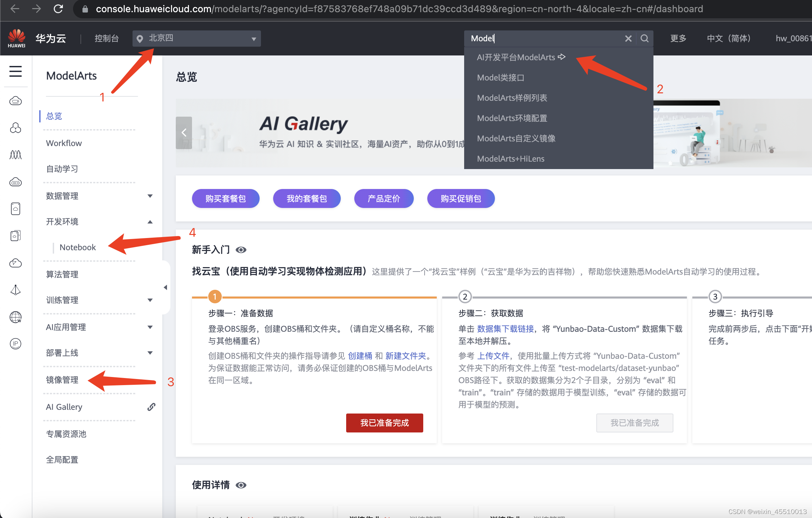
Task: Click the AI Gallery external link icon
Action: click(151, 407)
